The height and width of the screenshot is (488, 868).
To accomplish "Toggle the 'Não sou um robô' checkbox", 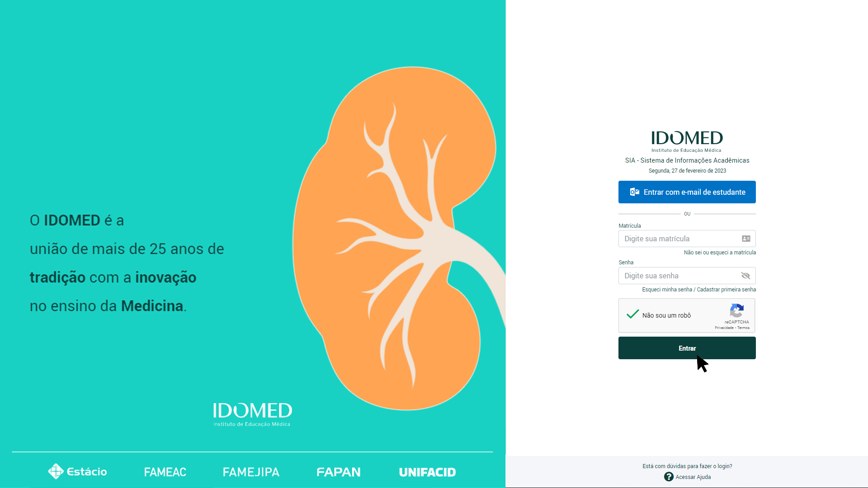I will coord(632,314).
